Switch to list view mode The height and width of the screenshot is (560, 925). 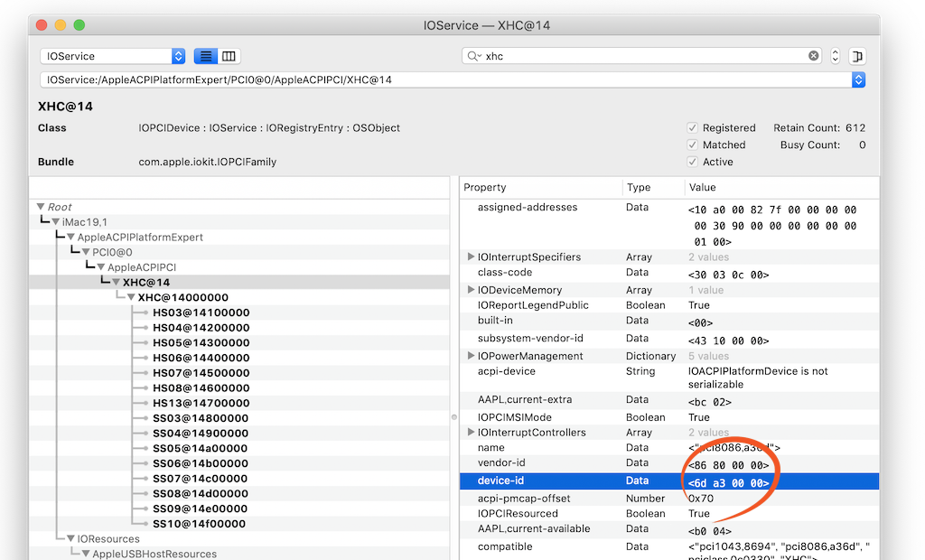pos(205,56)
